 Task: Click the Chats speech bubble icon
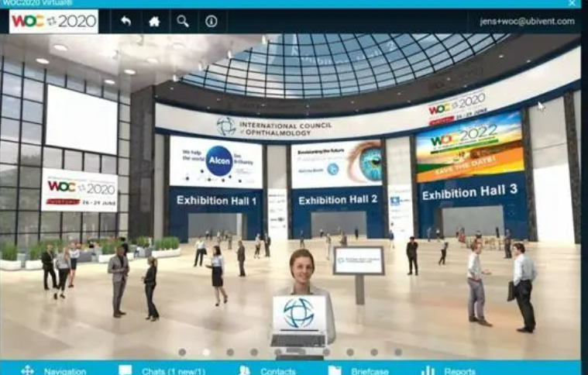point(126,370)
